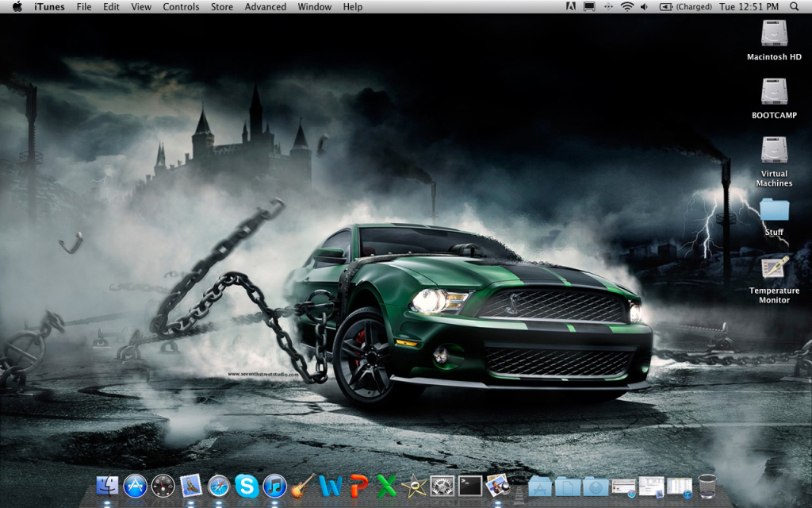Viewport: 812px width, 508px height.
Task: Click the Trash in the dock
Action: tap(707, 486)
